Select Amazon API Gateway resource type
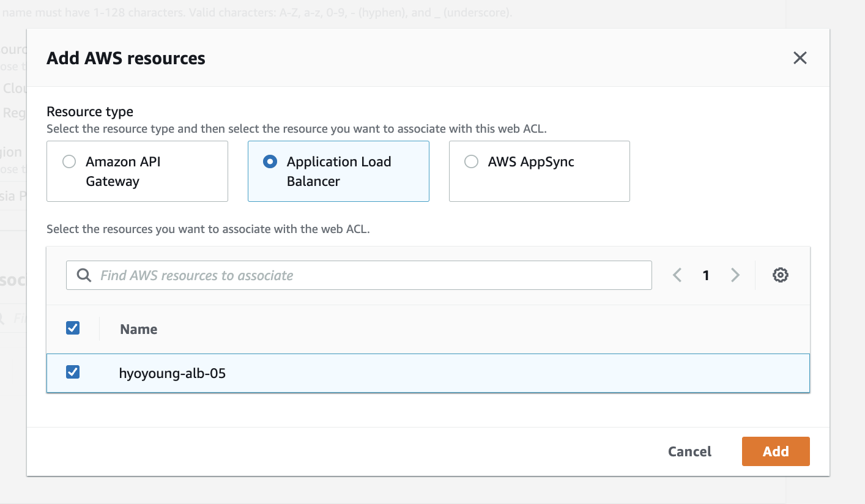 69,162
